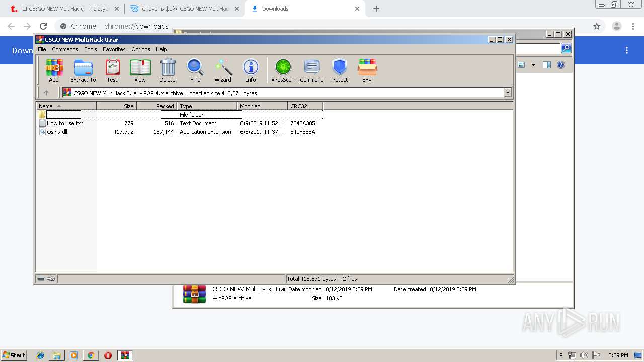The image size is (644, 362).
Task: Run the Test archive tool
Action: pyautogui.click(x=112, y=70)
